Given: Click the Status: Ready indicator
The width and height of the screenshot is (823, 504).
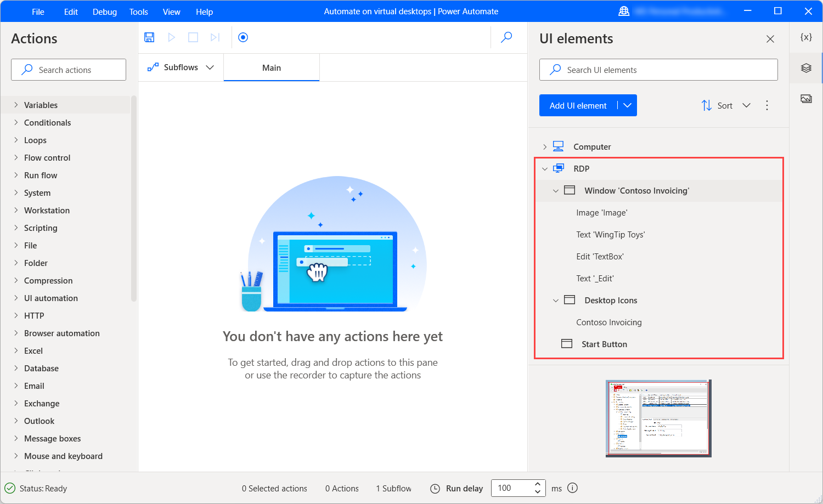Looking at the screenshot, I should coord(36,488).
